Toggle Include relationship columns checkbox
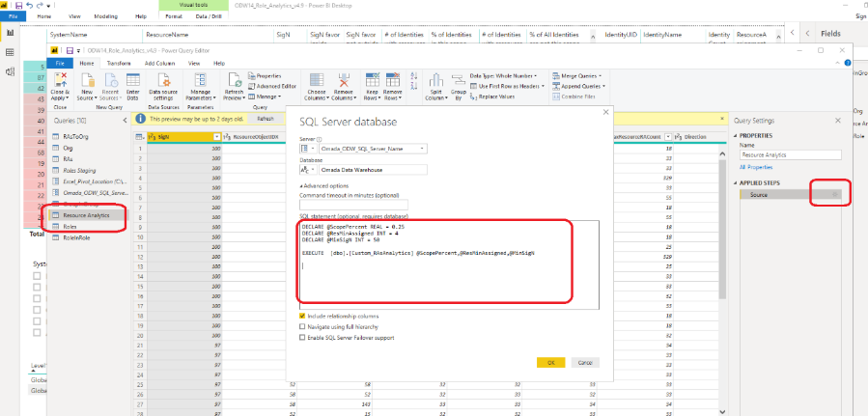868x416 pixels. (x=302, y=316)
